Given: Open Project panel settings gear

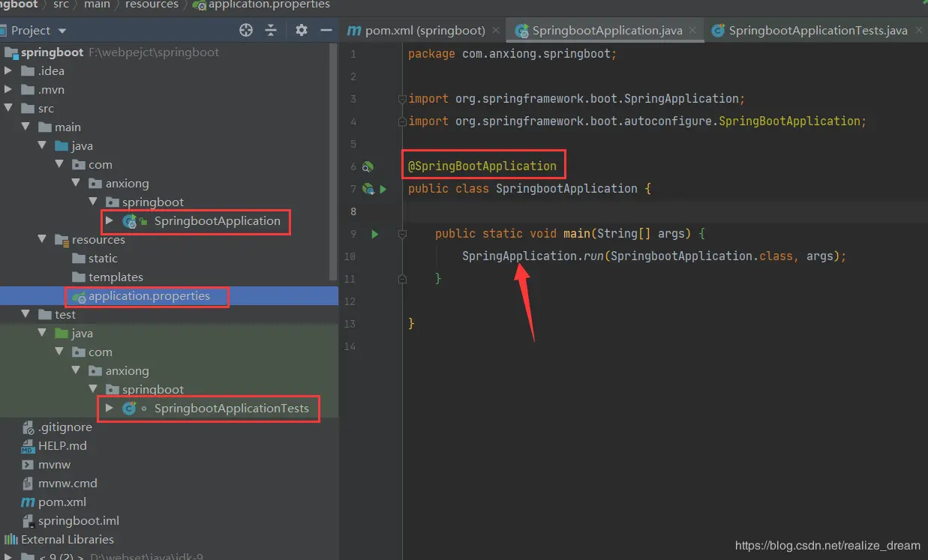Looking at the screenshot, I should pyautogui.click(x=301, y=30).
